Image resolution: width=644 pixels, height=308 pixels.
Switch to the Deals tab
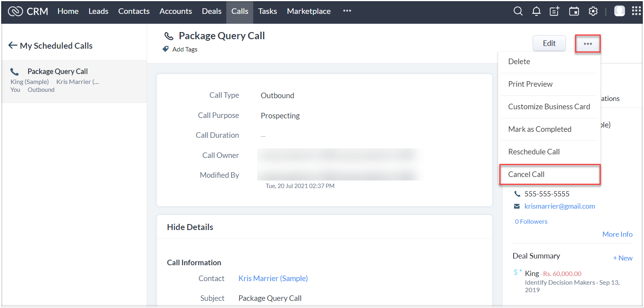pyautogui.click(x=212, y=11)
